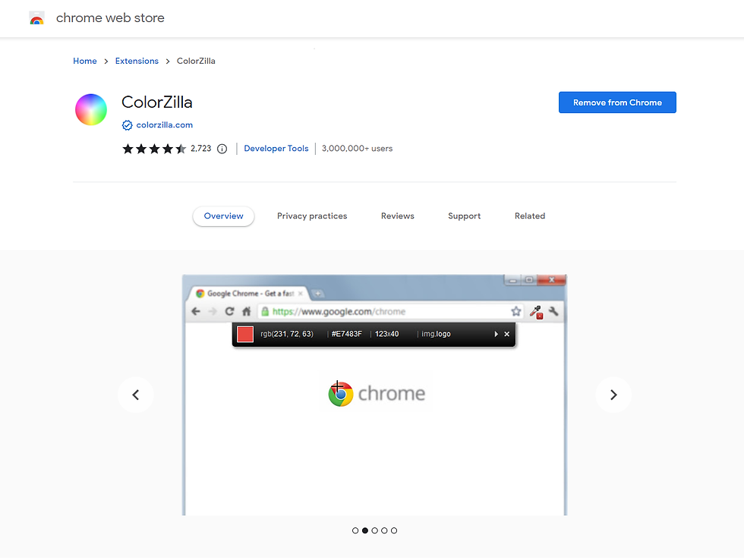
Task: Click the ColorZilla screenshot preview image
Action: (375, 395)
